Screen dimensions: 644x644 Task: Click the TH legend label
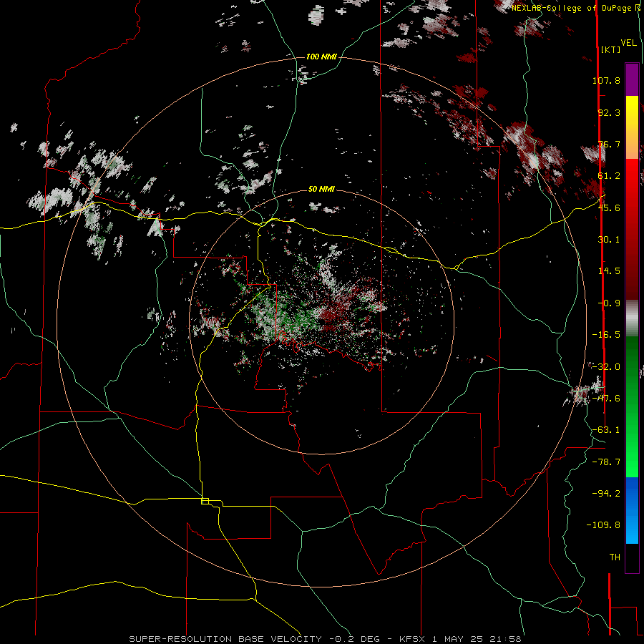(615, 557)
